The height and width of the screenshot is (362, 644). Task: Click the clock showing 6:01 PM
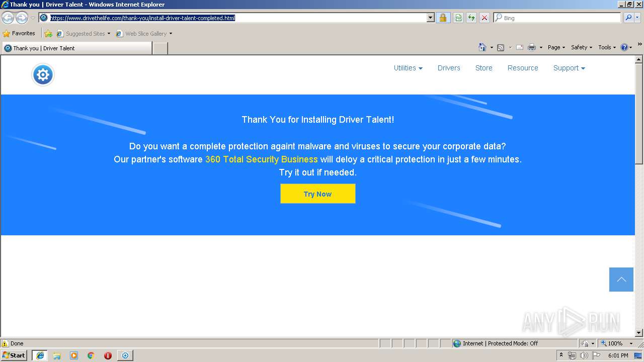(618, 355)
